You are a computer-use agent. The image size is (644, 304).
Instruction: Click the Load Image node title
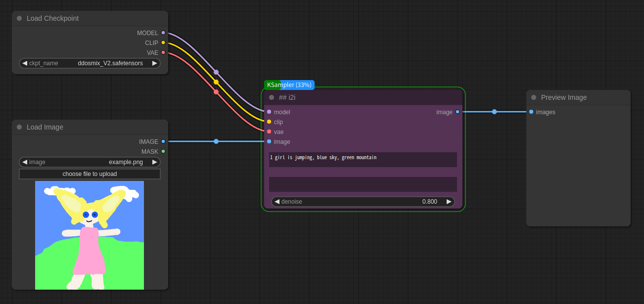pyautogui.click(x=45, y=127)
